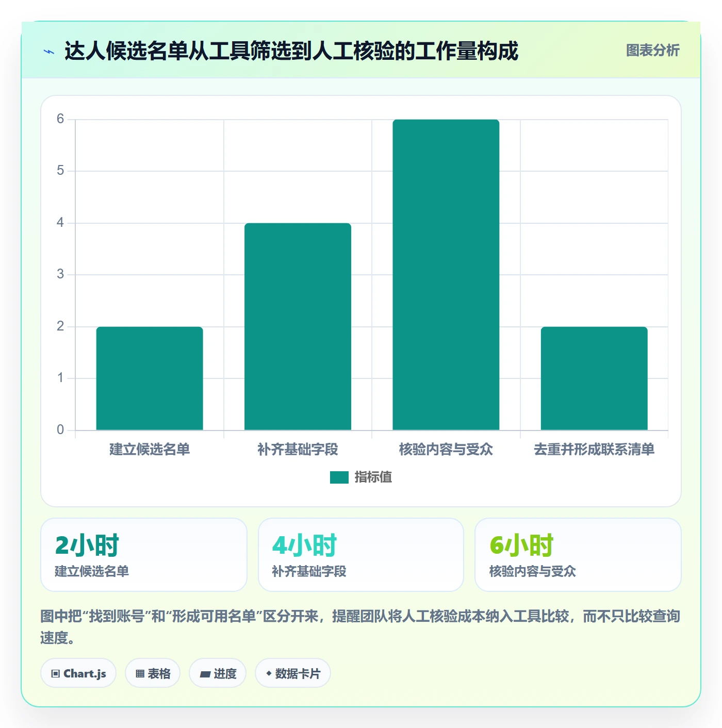Select the 建立候选名单 bar in the chart
The width and height of the screenshot is (722, 728).
tap(150, 378)
